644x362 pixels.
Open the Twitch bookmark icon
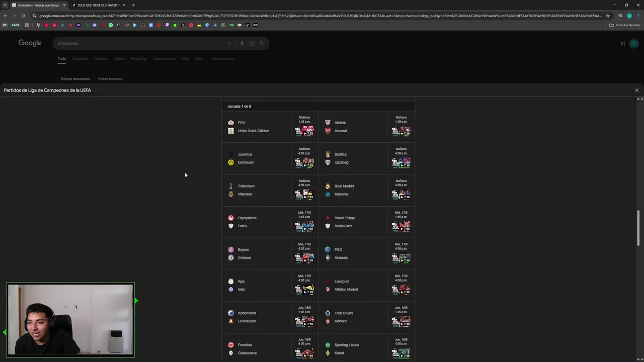pyautogui.click(x=167, y=25)
